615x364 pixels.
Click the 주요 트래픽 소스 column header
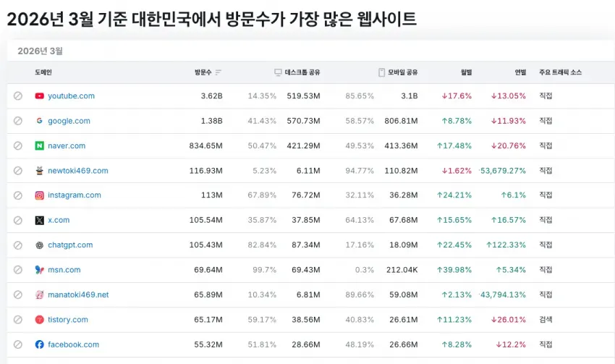click(x=561, y=72)
